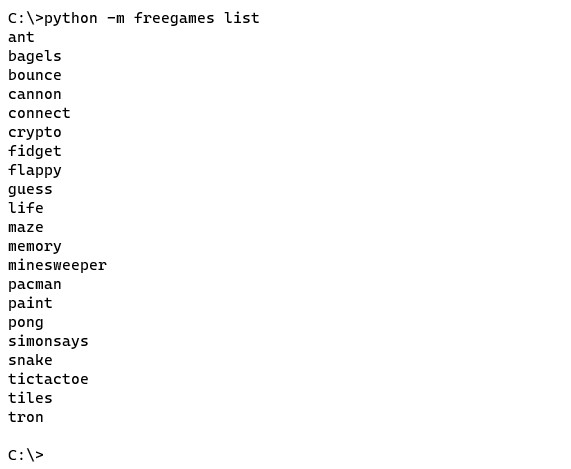Click the 'python -m freegames list' command text

151,18
